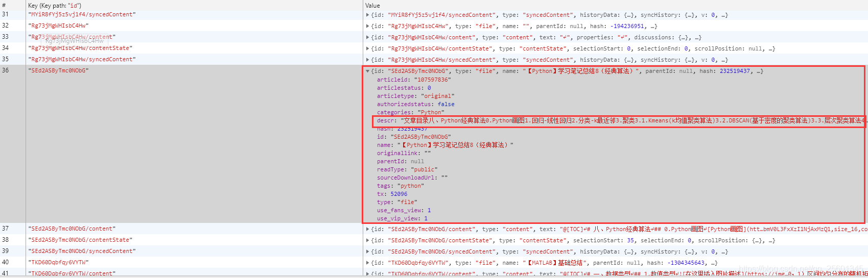Click the # index column header

pos(4,5)
